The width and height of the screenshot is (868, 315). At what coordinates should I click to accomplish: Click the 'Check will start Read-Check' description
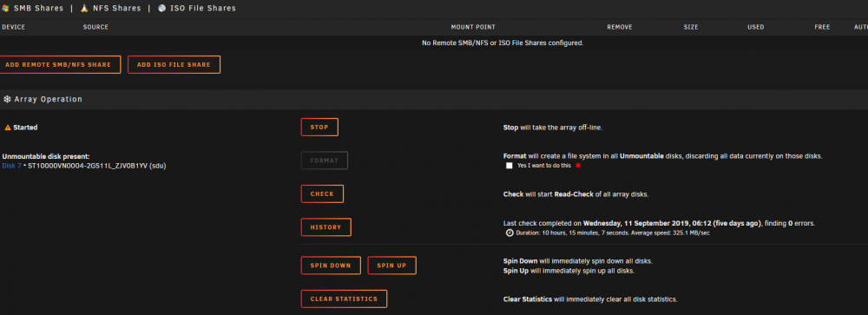click(x=575, y=194)
